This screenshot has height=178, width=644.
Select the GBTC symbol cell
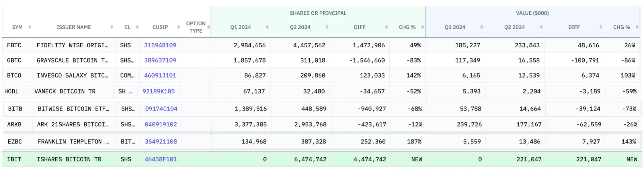click(14, 61)
